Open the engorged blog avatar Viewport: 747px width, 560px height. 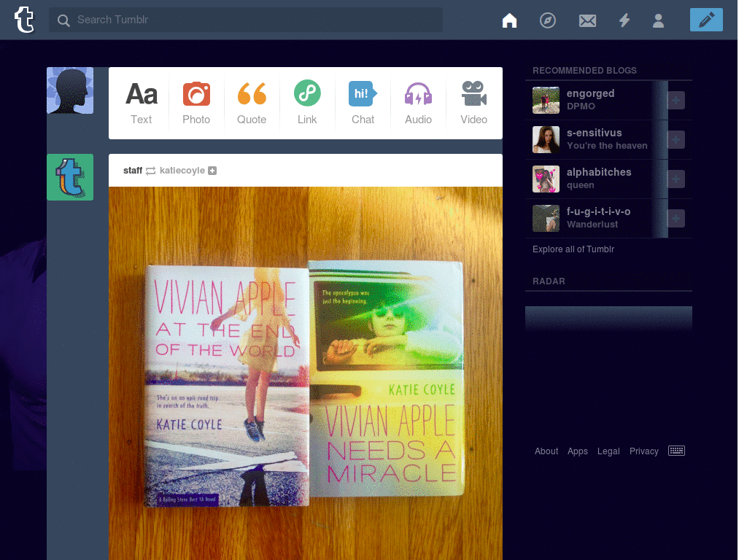pos(546,100)
